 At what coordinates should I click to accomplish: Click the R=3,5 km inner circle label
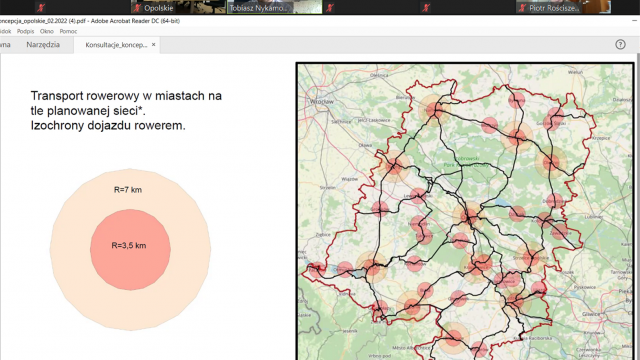[129, 246]
